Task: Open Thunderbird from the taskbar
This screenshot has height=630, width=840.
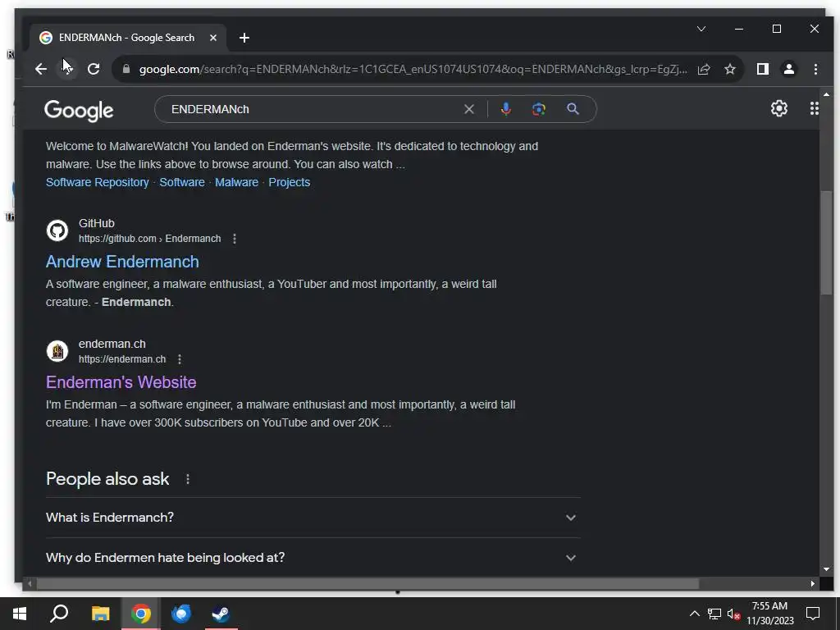Action: click(x=181, y=614)
